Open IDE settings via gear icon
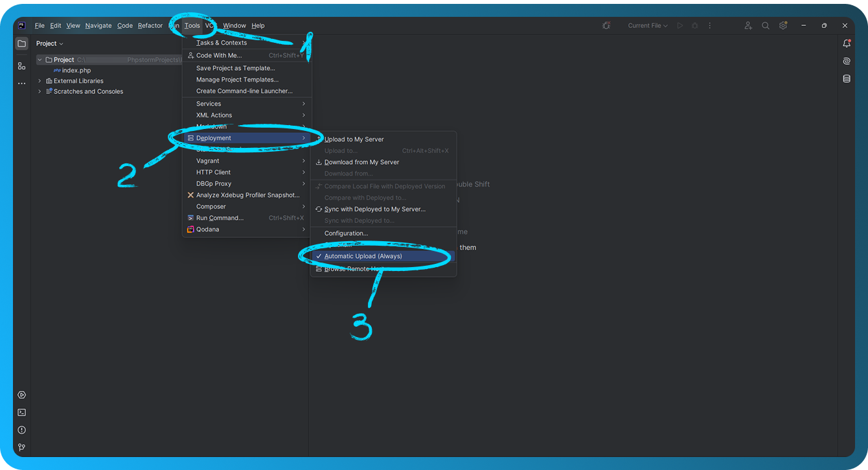The width and height of the screenshot is (868, 470). tap(783, 25)
